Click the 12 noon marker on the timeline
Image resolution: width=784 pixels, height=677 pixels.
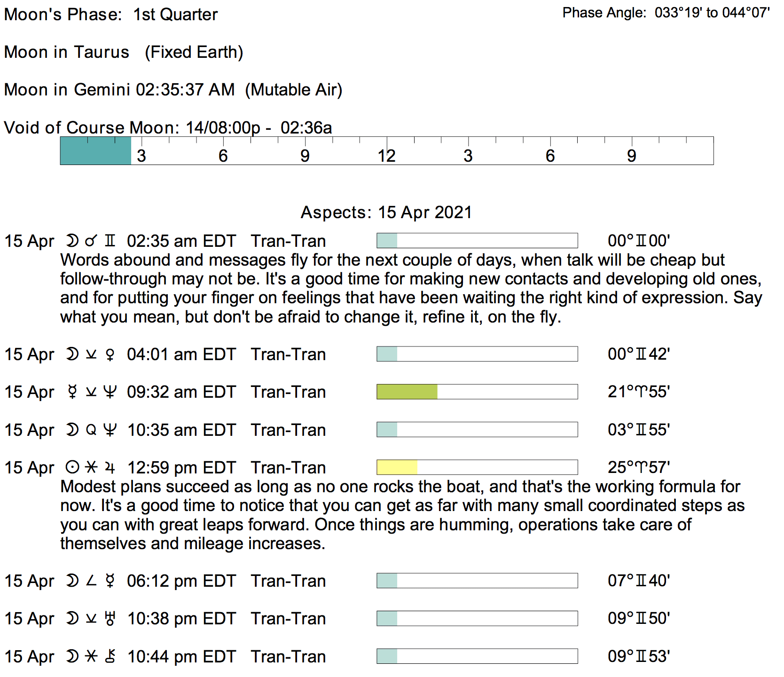click(x=386, y=155)
